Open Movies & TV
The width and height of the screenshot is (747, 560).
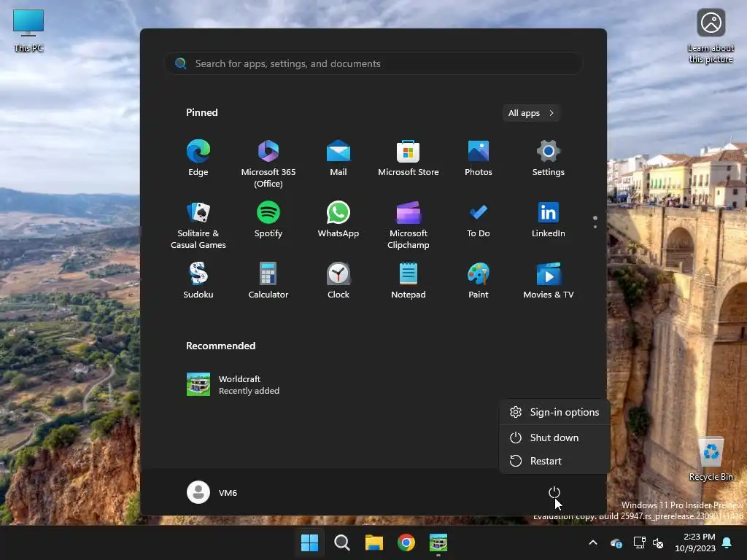[549, 281]
